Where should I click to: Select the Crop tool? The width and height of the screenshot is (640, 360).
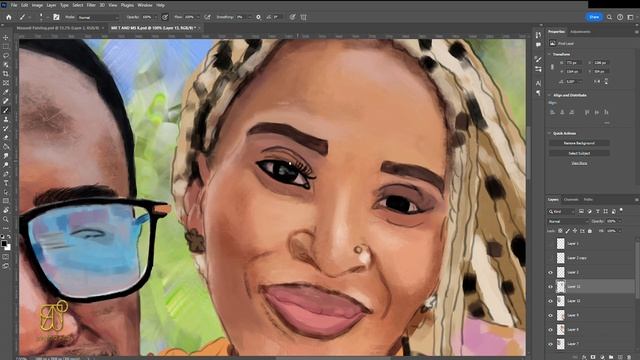[x=6, y=74]
